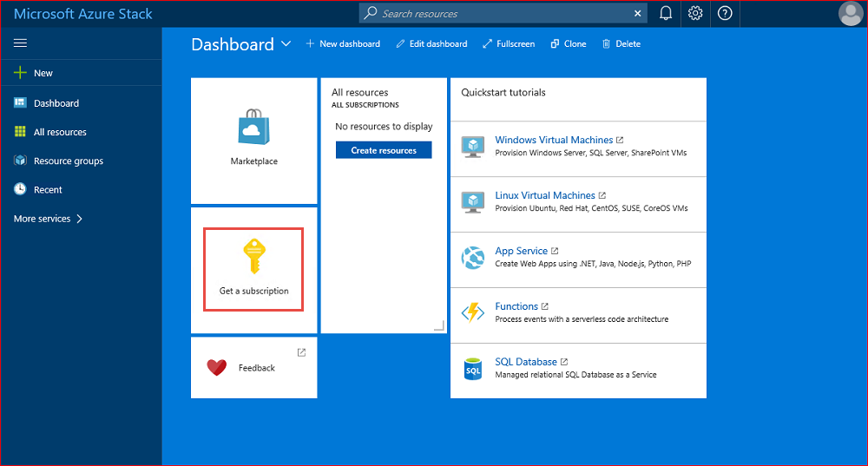Click the All resources grid icon

20,131
